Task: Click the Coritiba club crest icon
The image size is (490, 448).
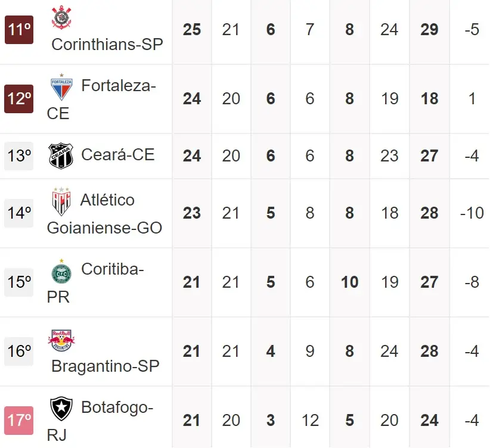Action: [61, 271]
